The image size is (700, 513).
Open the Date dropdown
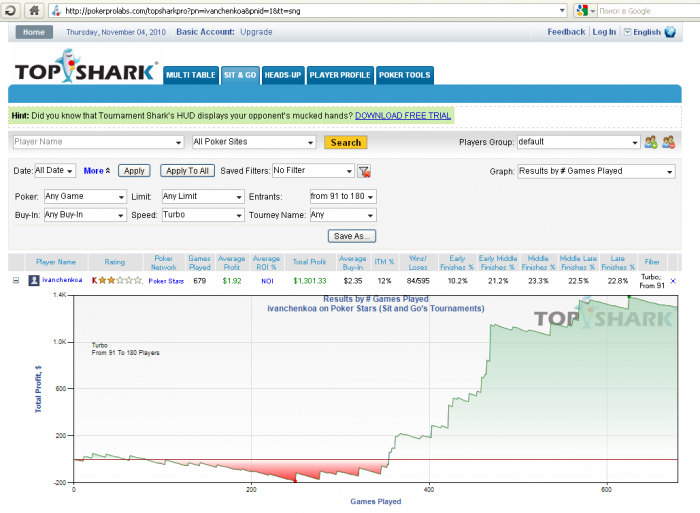point(55,171)
